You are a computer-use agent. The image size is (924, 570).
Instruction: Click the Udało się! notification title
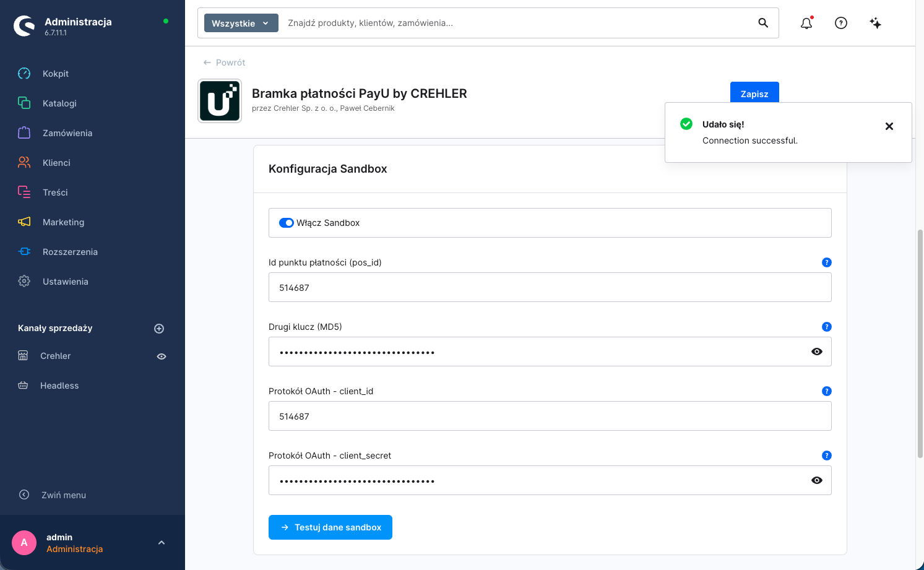(723, 124)
